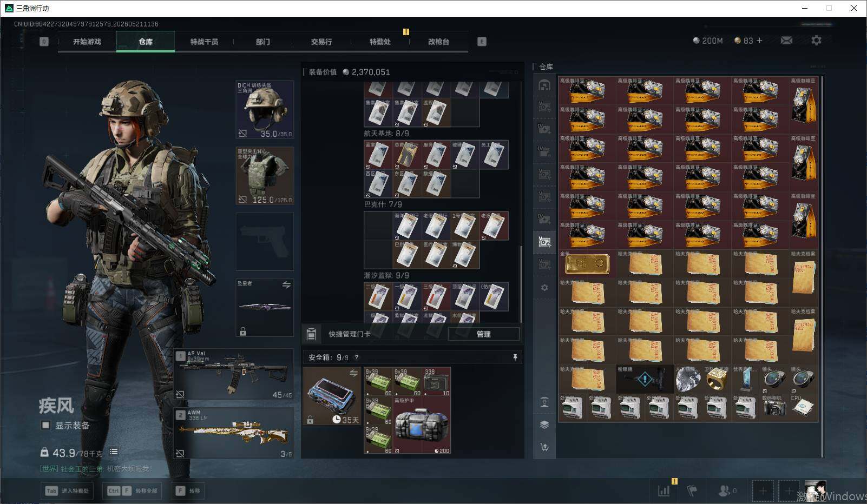Click the E key next-tab icon
This screenshot has width=867, height=504.
coord(482,42)
